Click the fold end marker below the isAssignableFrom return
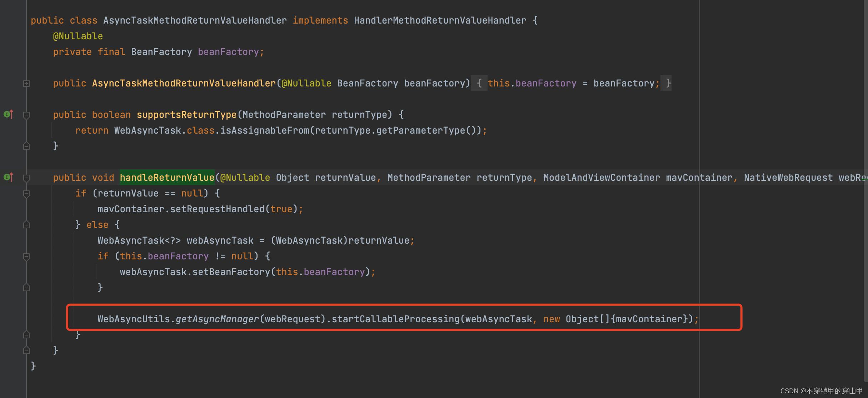Screen dimensions: 868x398 [26, 146]
